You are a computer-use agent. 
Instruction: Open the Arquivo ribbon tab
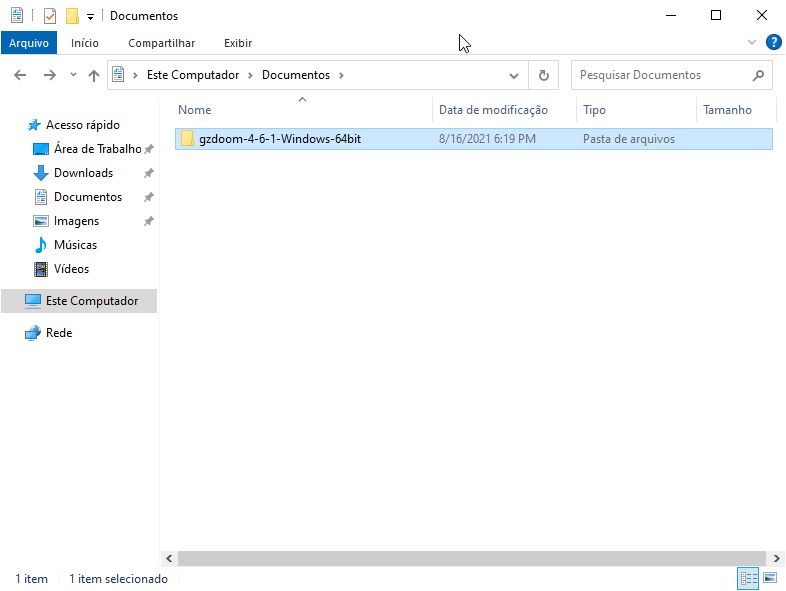[29, 43]
